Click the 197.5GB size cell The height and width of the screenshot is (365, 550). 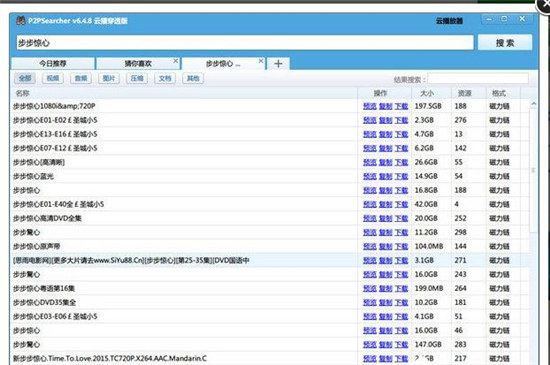tap(428, 106)
